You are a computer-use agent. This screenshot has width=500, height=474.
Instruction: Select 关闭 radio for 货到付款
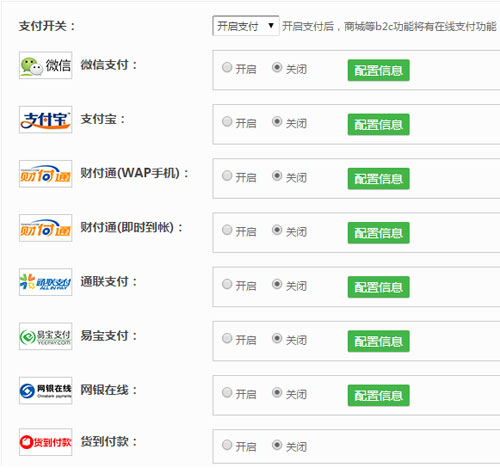tap(277, 445)
